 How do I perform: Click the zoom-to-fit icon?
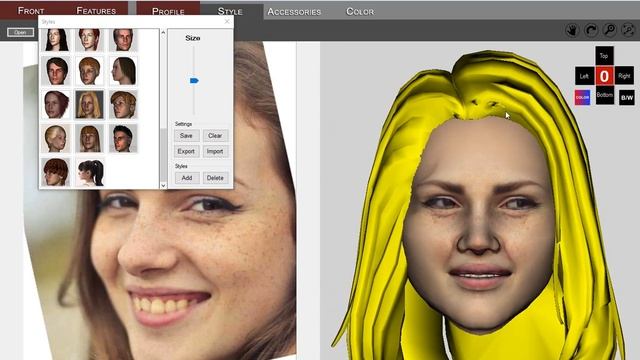click(628, 30)
